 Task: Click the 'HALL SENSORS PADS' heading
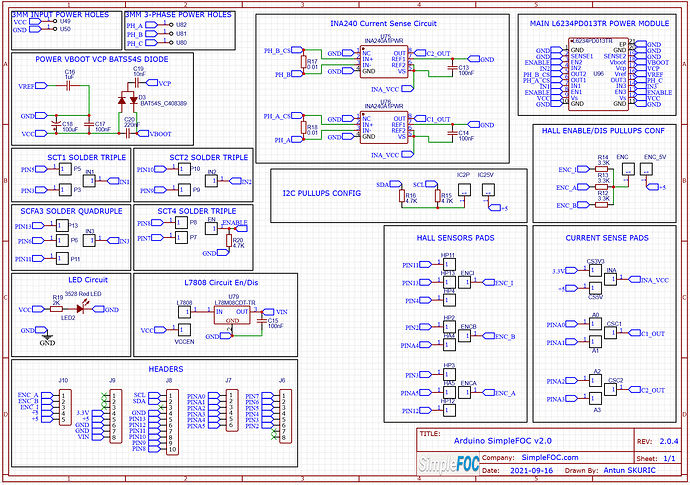click(x=455, y=238)
